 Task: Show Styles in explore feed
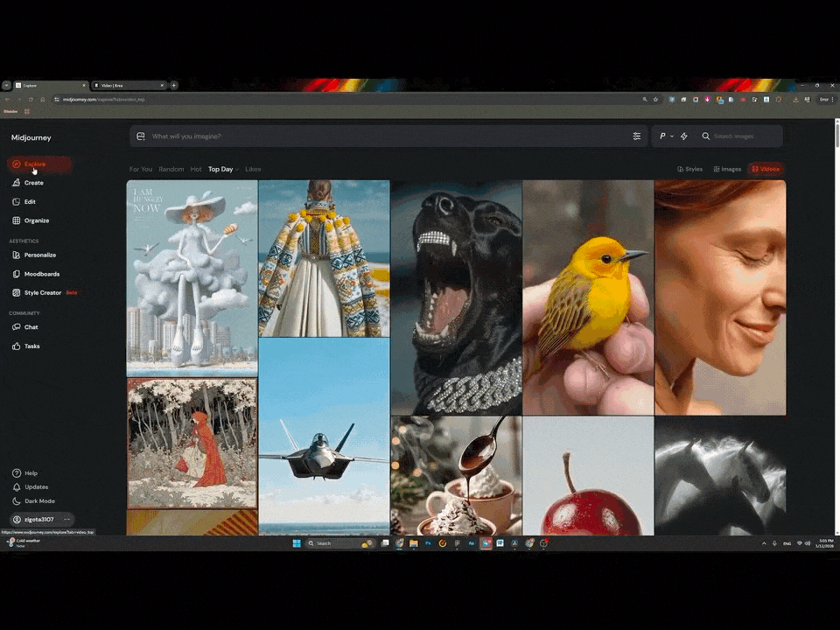click(690, 169)
